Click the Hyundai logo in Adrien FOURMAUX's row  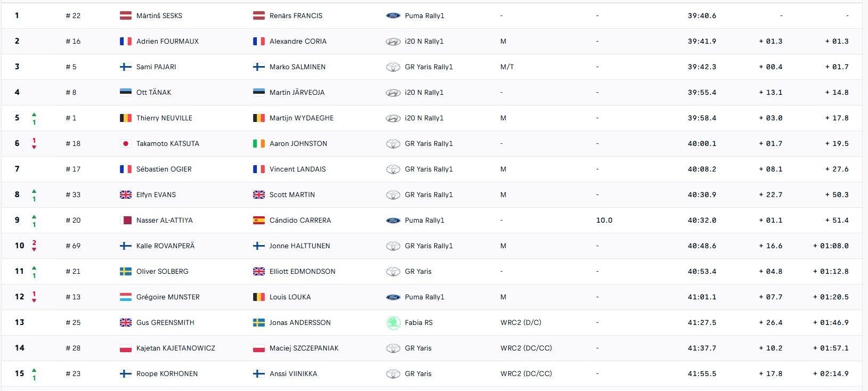pyautogui.click(x=393, y=42)
